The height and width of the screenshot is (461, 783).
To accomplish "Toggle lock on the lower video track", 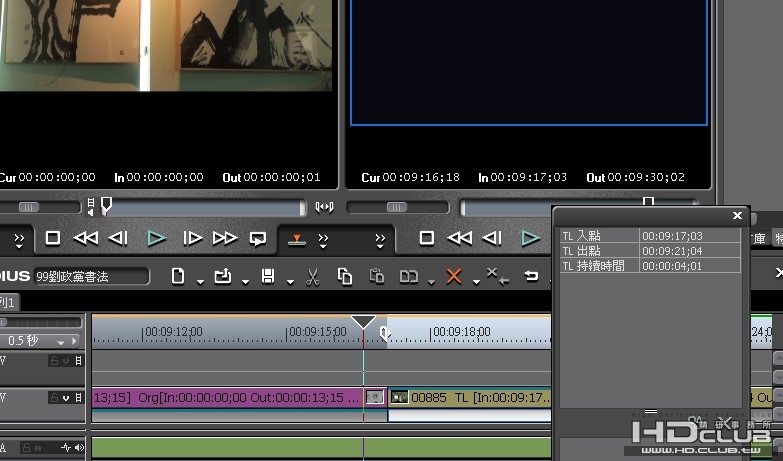I will tap(54, 398).
